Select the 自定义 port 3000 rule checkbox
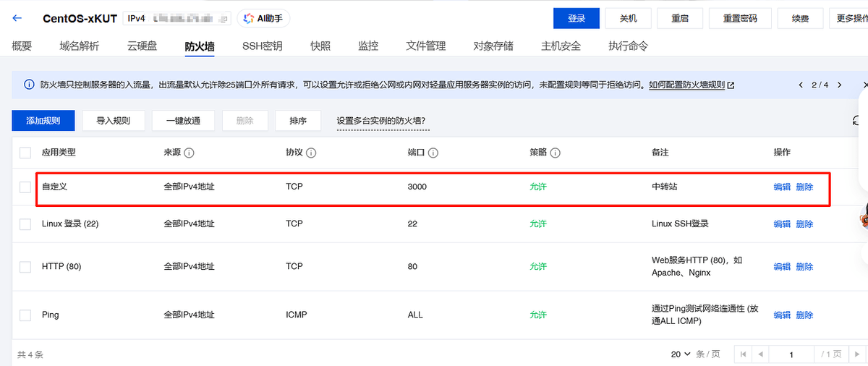Screen dimensions: 868x366 25,187
